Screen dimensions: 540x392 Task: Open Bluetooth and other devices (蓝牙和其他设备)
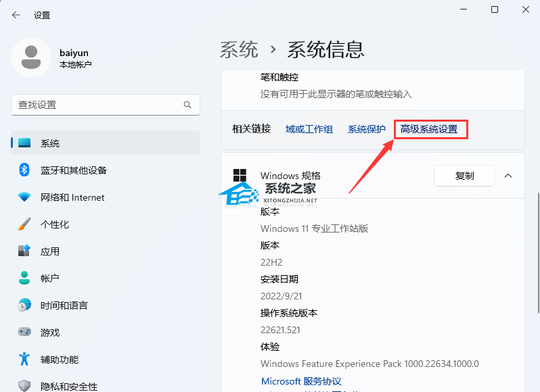pyautogui.click(x=73, y=170)
